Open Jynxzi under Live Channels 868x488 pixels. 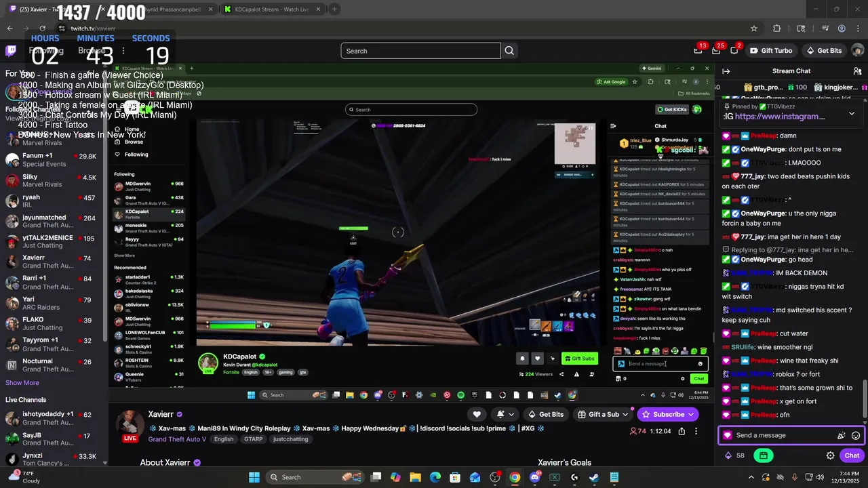53,460
